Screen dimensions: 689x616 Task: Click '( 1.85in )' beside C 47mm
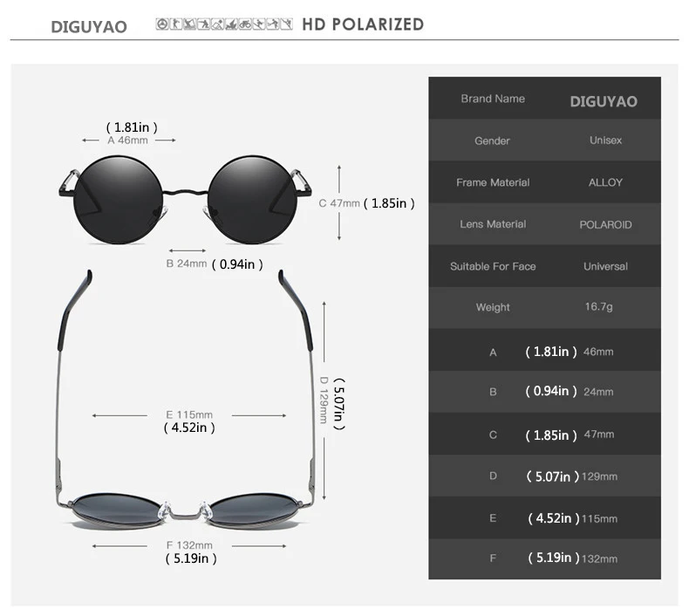(x=389, y=203)
